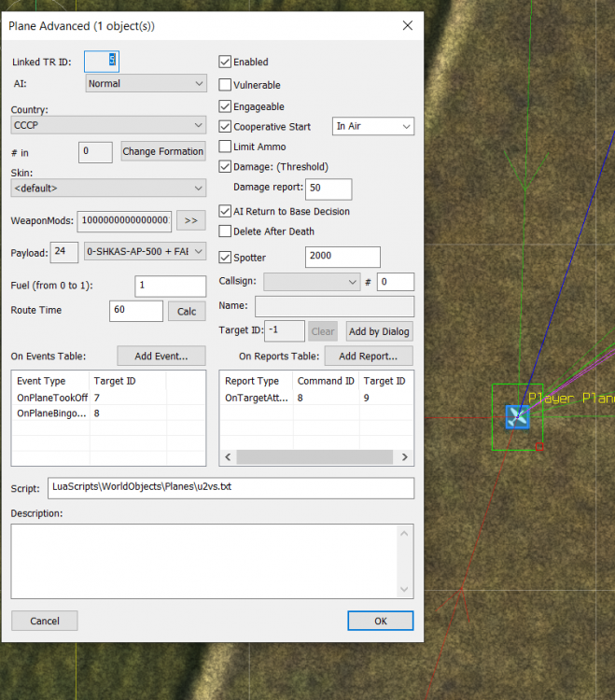Enable Delete After Death option
This screenshot has height=700, width=615.
225,231
